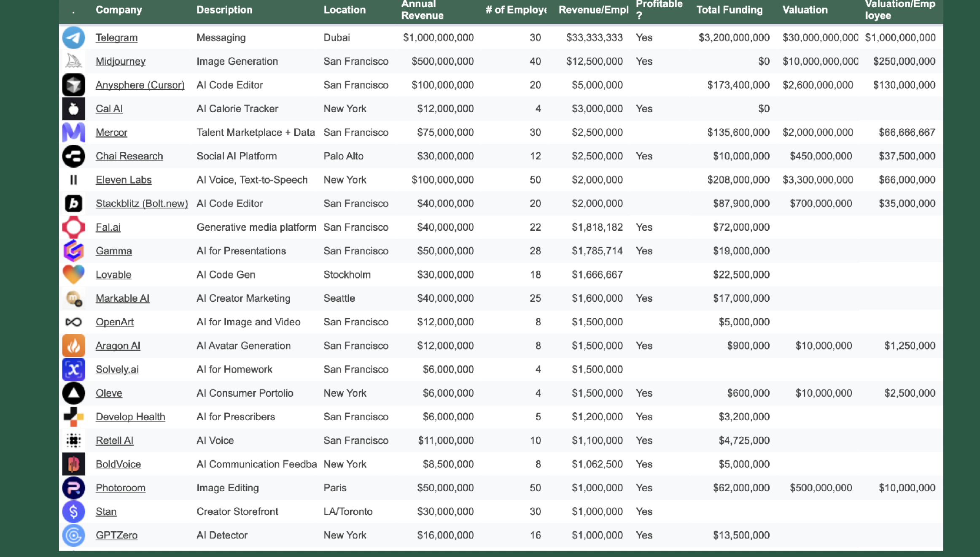
Task: Follow the Stackblitz (Bolt.new) link
Action: point(142,203)
